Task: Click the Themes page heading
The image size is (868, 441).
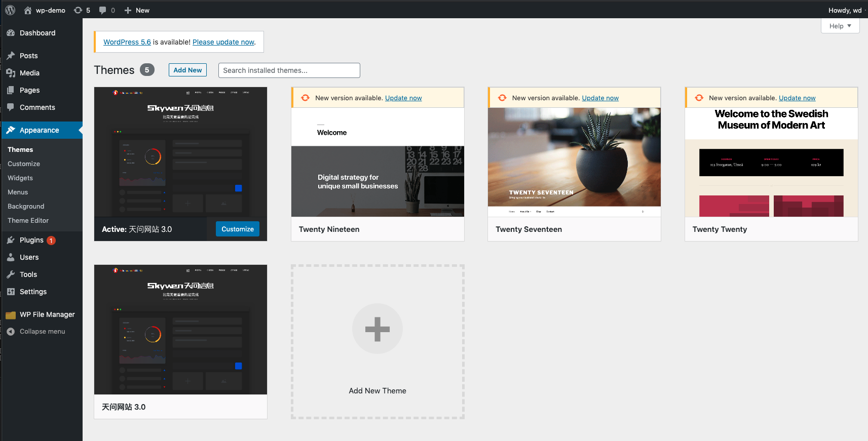Action: coord(114,70)
